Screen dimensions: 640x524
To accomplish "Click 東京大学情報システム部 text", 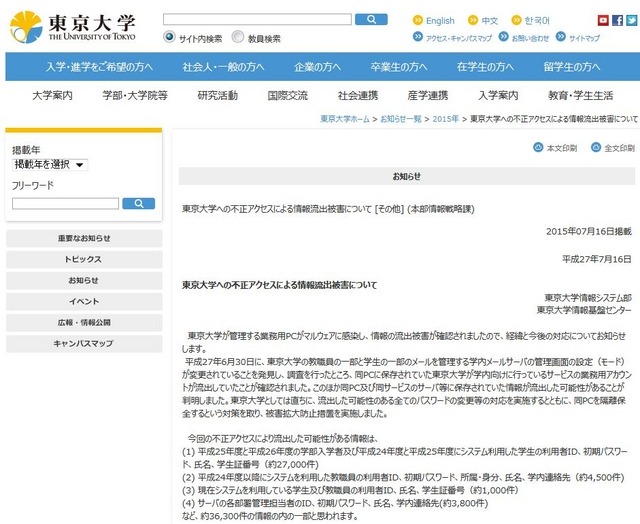I will pyautogui.click(x=588, y=298).
